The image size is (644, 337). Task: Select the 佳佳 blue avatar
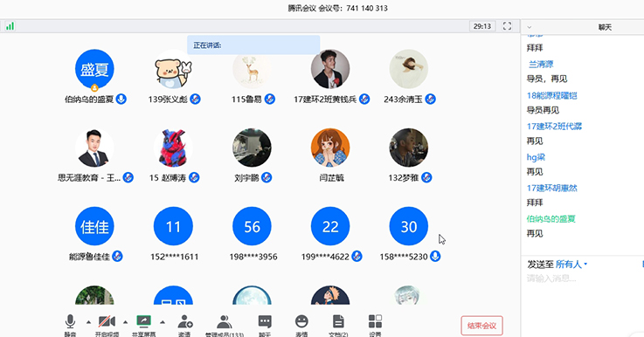point(94,226)
